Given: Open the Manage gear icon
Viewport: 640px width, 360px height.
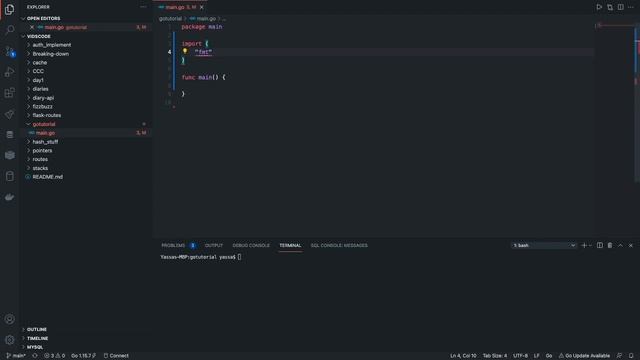Looking at the screenshot, I should pyautogui.click(x=9, y=340).
